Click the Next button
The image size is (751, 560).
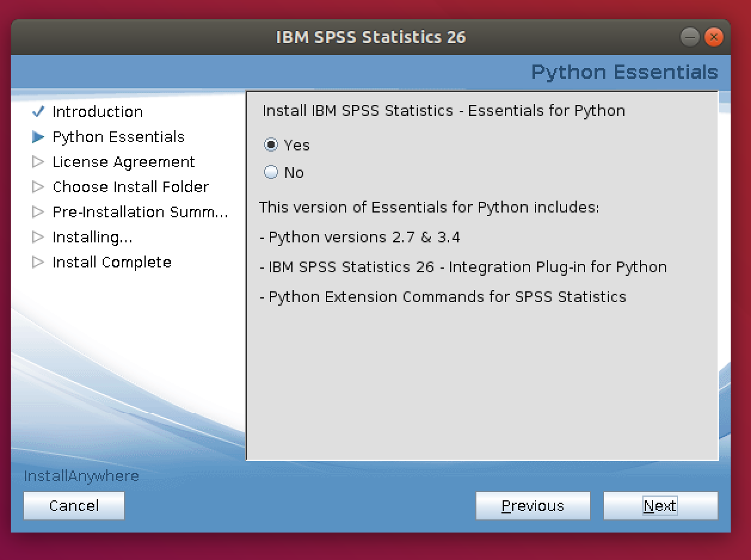click(660, 506)
